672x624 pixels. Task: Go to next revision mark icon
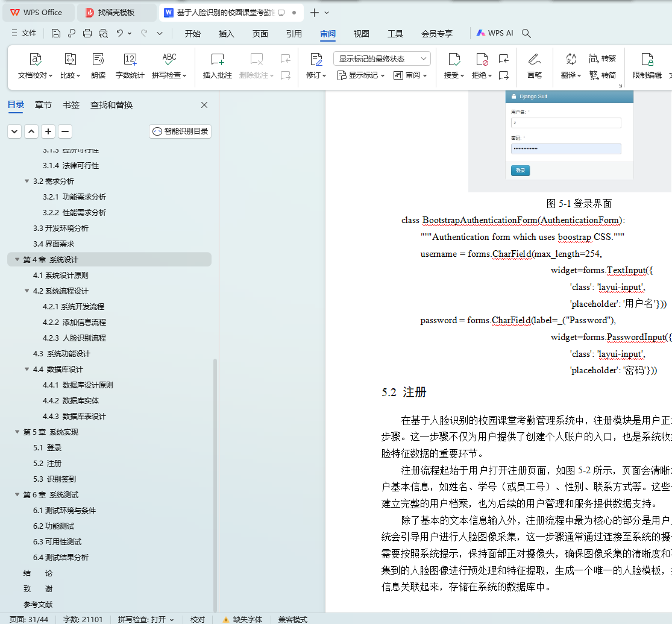pyautogui.click(x=504, y=75)
